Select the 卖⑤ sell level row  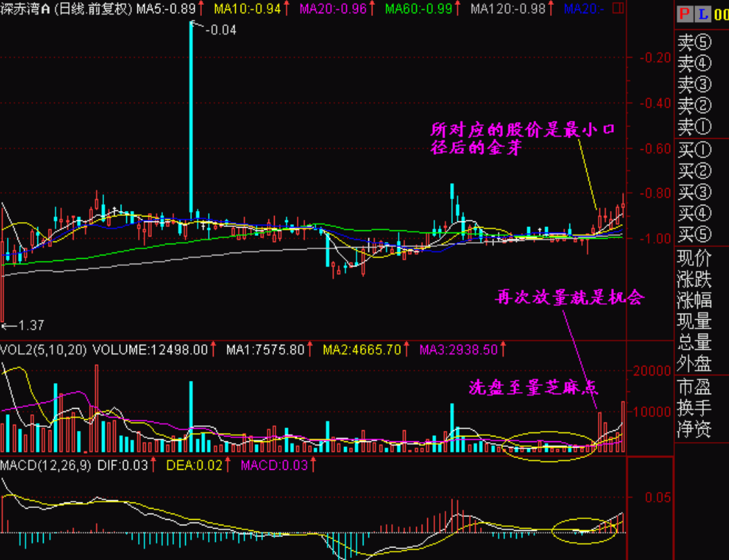[x=694, y=43]
